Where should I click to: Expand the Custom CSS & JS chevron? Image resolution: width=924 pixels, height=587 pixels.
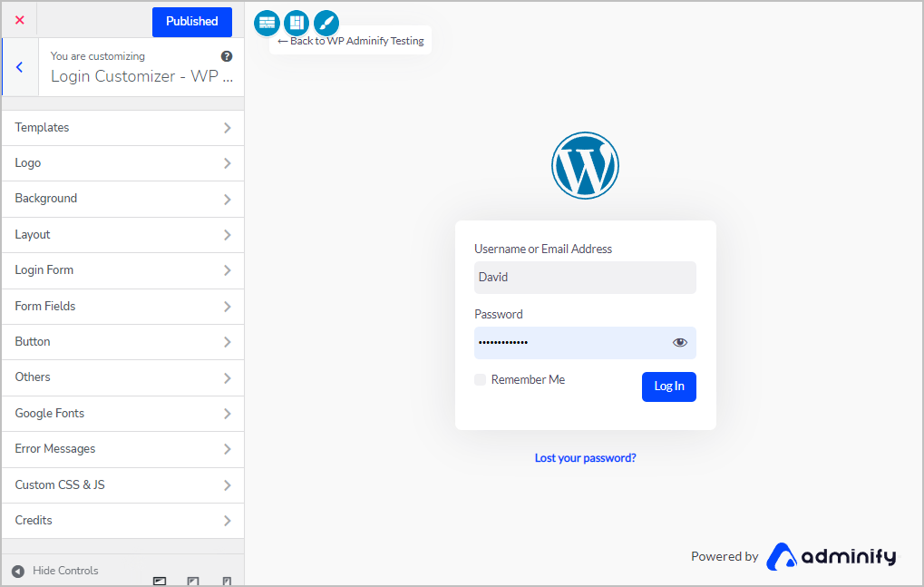228,485
